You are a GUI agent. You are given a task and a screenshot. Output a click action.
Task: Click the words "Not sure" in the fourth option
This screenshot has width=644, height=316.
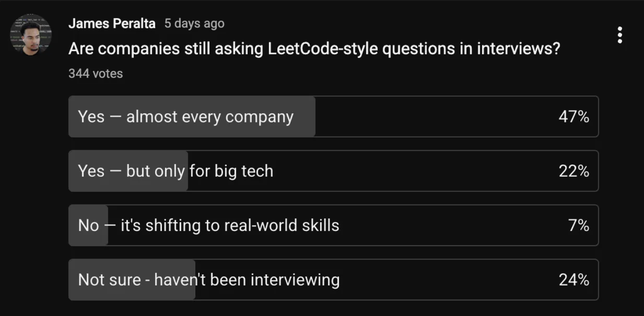pos(109,280)
